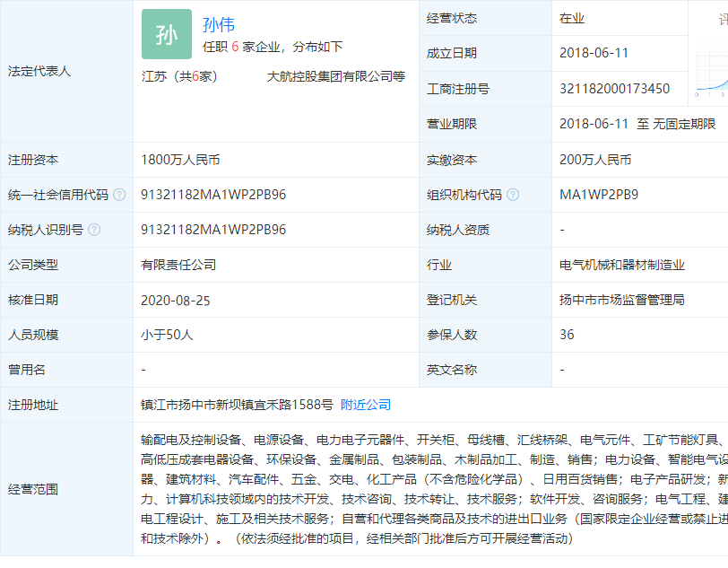Open 大航控股集团有限公司等 company link

(x=335, y=76)
